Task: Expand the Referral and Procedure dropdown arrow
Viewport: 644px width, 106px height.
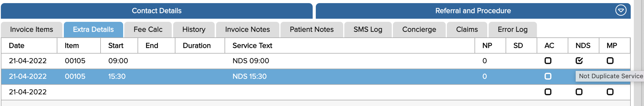Action: tap(621, 10)
